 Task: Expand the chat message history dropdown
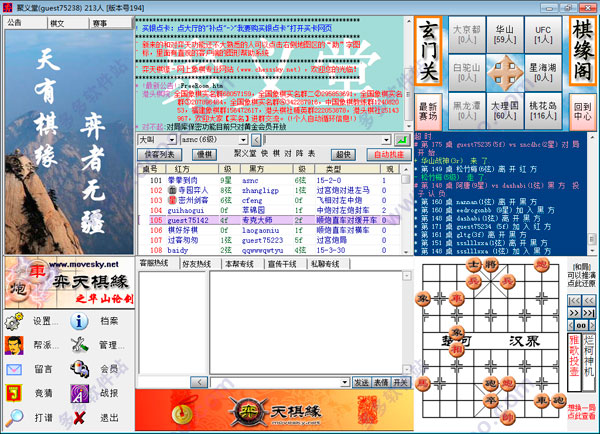[386, 140]
